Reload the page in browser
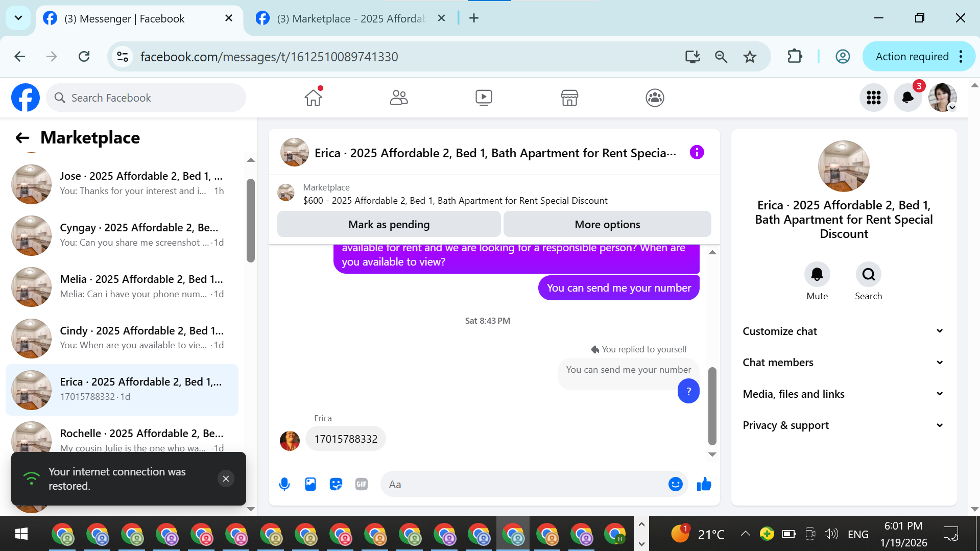The width and height of the screenshot is (980, 551). (x=84, y=57)
